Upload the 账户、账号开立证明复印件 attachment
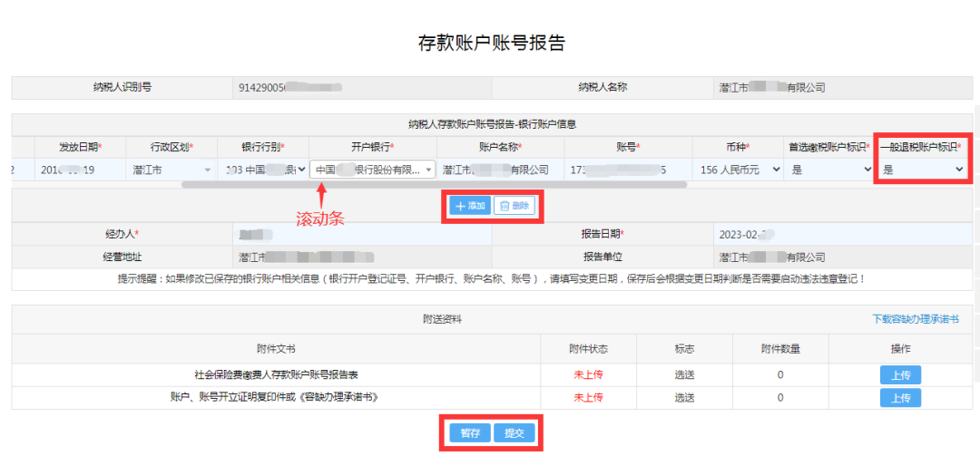 pos(900,398)
